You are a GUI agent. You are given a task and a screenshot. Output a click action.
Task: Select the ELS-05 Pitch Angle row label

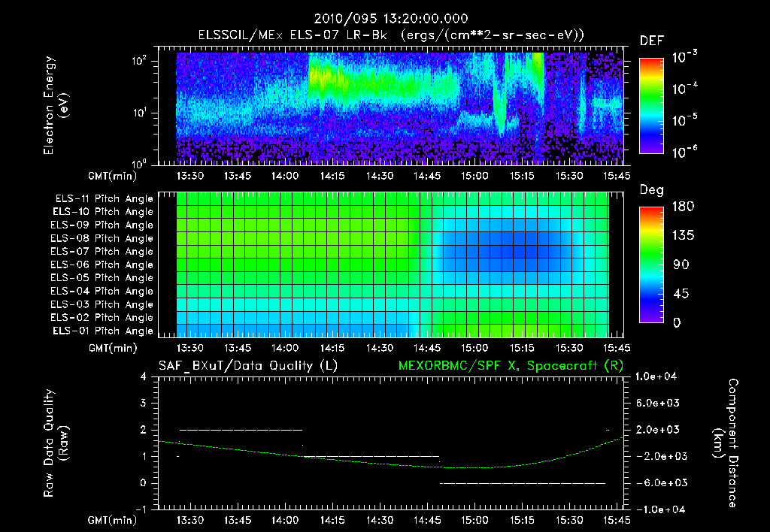point(102,278)
